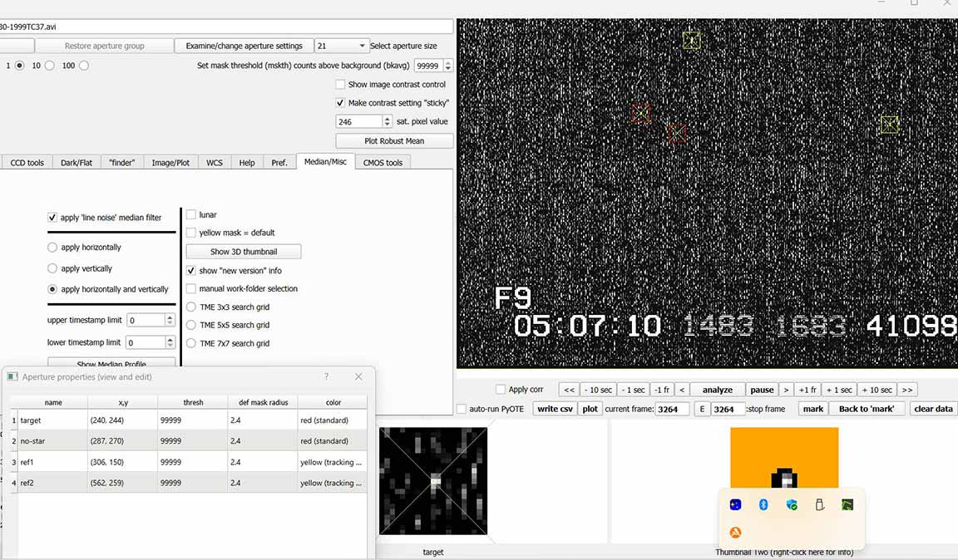Click the green and black tray icon
Screen dimensions: 958x560
tap(847, 504)
